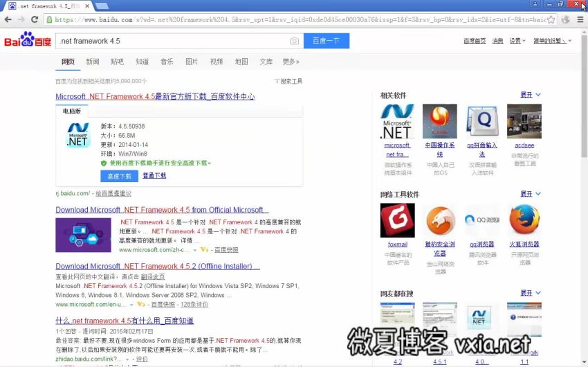Click the 128条评价 link

[x=194, y=304]
